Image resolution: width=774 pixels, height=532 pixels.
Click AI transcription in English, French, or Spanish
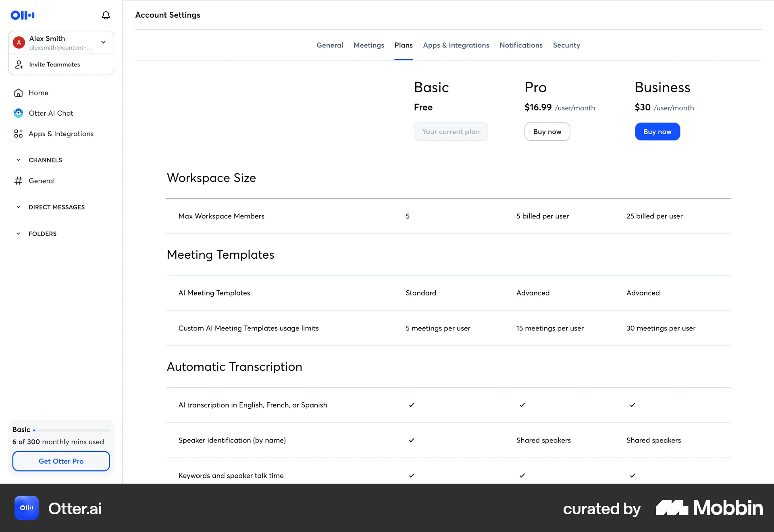[x=253, y=405]
